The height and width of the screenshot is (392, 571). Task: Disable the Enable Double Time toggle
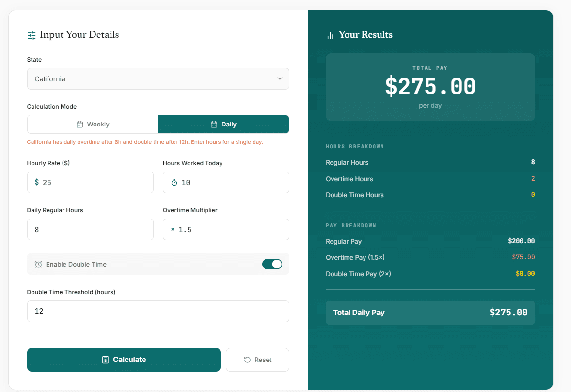click(272, 264)
